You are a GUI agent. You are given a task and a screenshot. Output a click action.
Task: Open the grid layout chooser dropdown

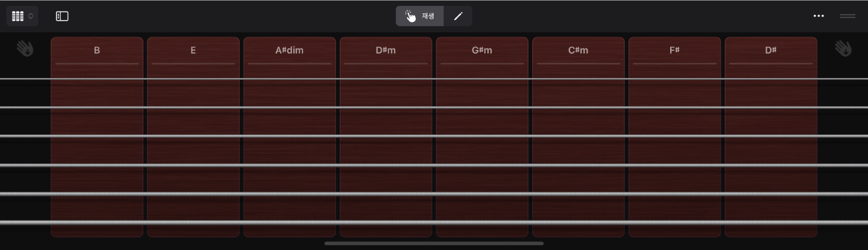(22, 16)
